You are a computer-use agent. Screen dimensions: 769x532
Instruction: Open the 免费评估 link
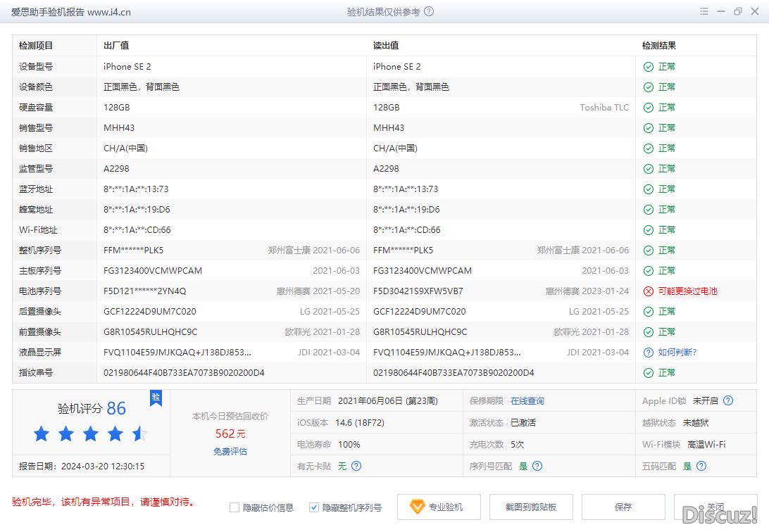(x=230, y=452)
